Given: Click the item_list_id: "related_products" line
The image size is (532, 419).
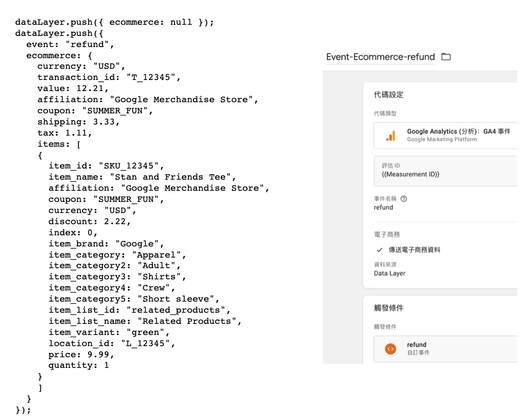Looking at the screenshot, I should coord(139,310).
